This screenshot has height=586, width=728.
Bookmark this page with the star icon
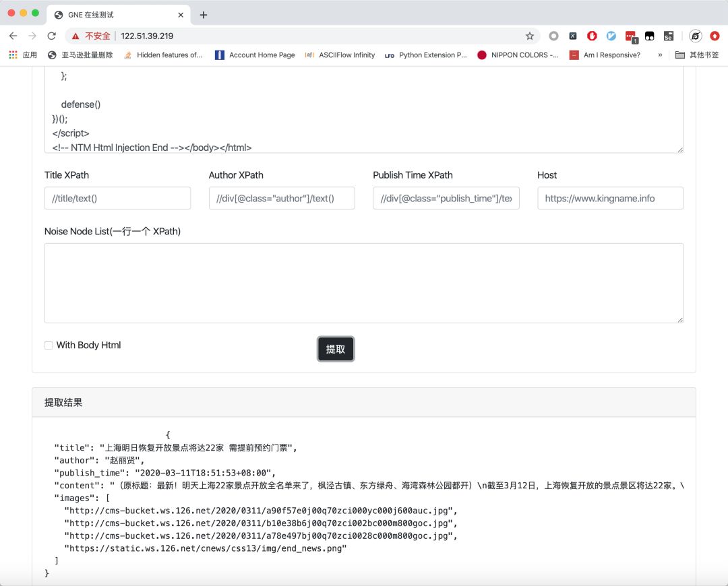(x=529, y=36)
